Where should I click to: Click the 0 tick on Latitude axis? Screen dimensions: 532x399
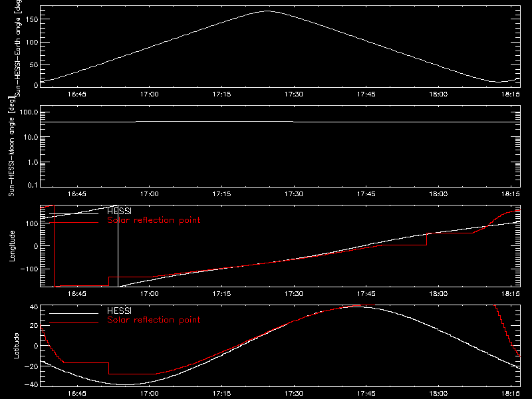pos(36,346)
